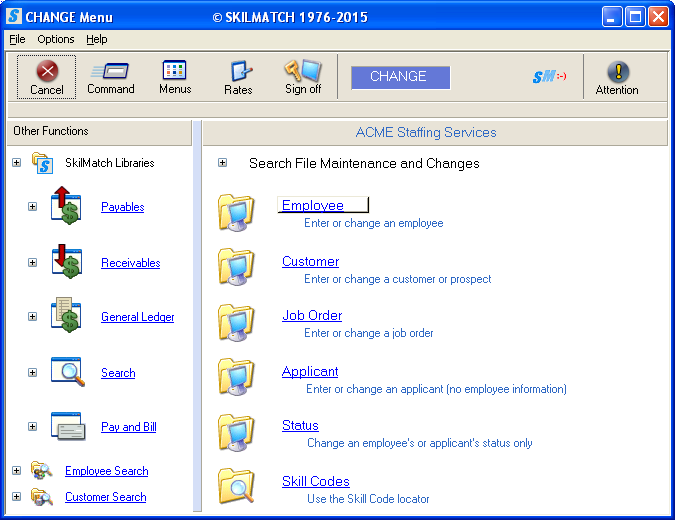Open the sidebar Search link
Image resolution: width=675 pixels, height=520 pixels.
coord(118,373)
